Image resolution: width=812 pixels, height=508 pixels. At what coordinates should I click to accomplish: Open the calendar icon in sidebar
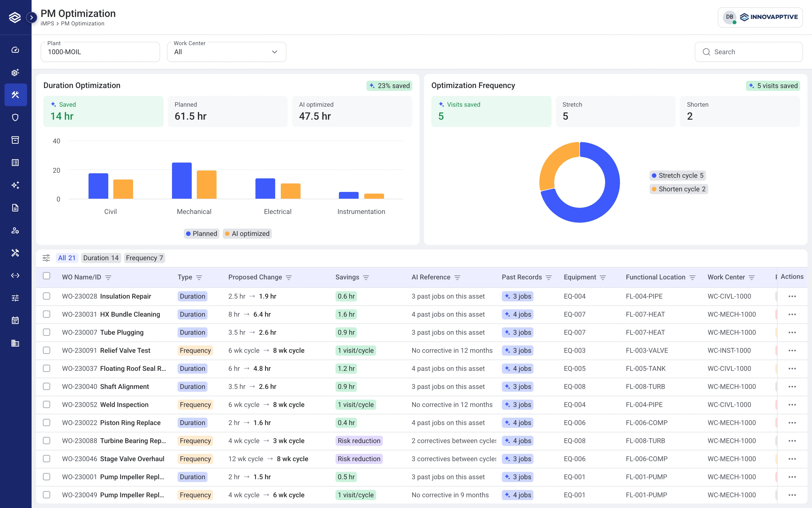[15, 321]
